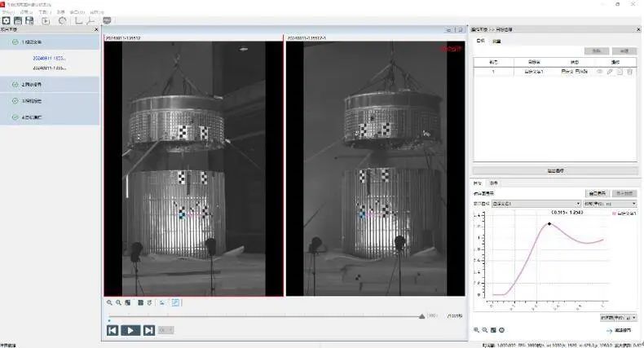644x348 pixels.
Task: Click the small chart icon under the video
Action: point(162,302)
